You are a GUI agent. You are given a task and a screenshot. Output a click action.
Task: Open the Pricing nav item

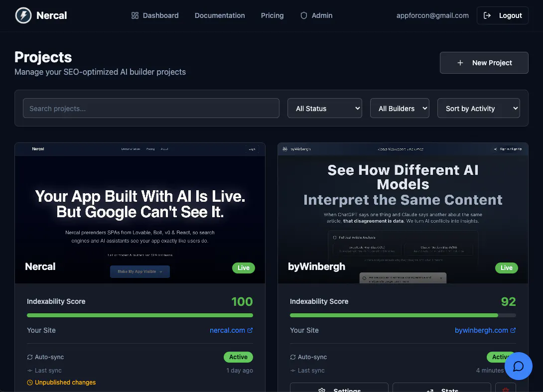pos(272,15)
